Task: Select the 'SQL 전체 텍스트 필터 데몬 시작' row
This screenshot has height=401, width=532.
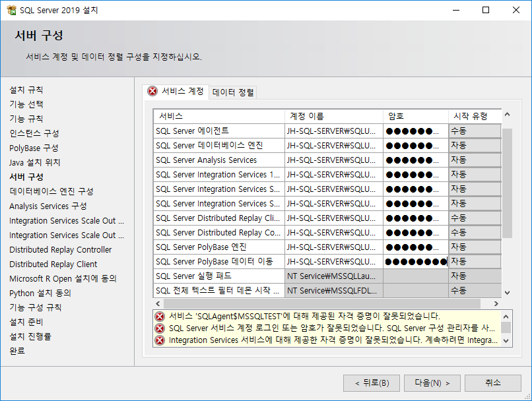Action: 219,291
